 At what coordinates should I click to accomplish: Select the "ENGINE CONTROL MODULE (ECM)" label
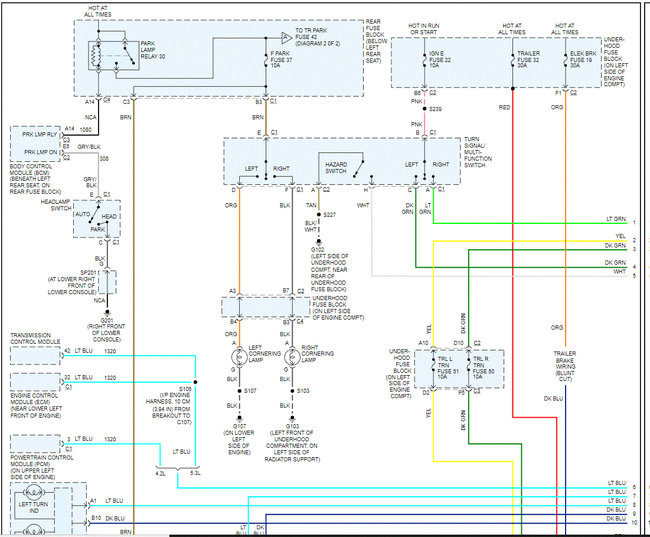[x=36, y=406]
